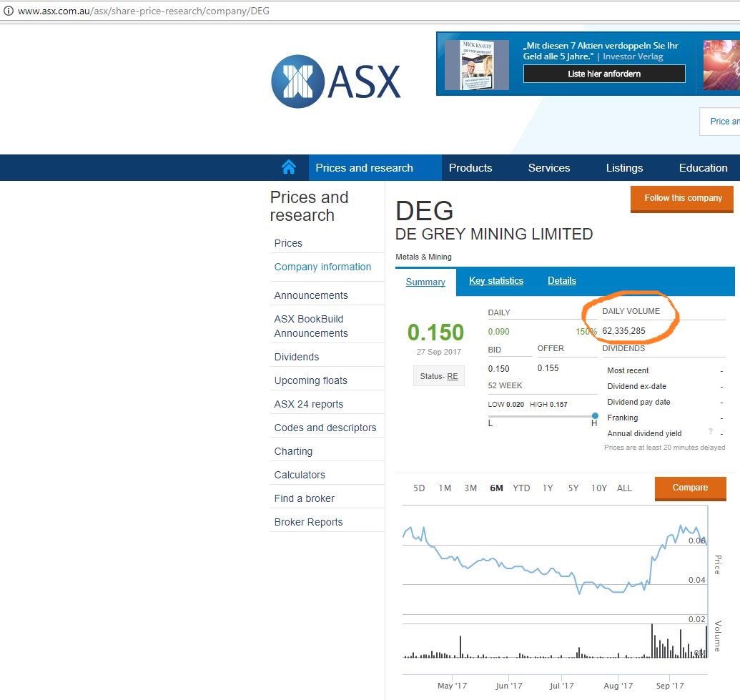Select 10Y chart range
Viewport: 740px width, 700px height.
click(x=599, y=488)
